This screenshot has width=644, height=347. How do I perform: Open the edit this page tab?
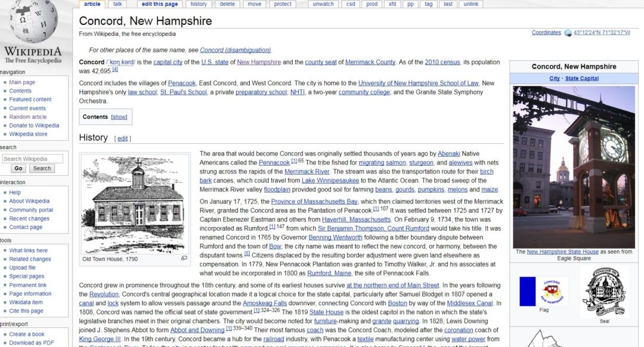[160, 4]
